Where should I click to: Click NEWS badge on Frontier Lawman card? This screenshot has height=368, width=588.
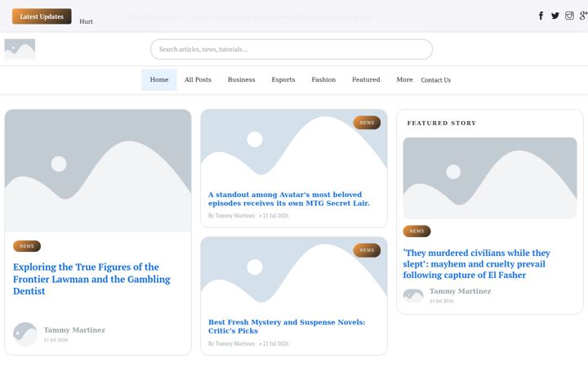tap(27, 246)
